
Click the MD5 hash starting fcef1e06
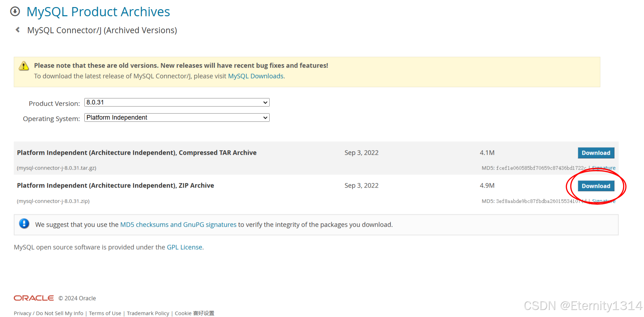(x=541, y=168)
